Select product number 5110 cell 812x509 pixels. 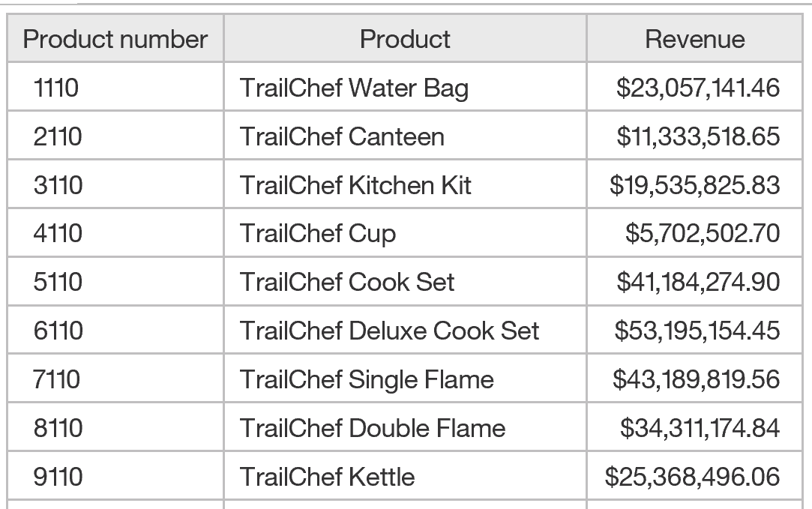click(x=115, y=282)
